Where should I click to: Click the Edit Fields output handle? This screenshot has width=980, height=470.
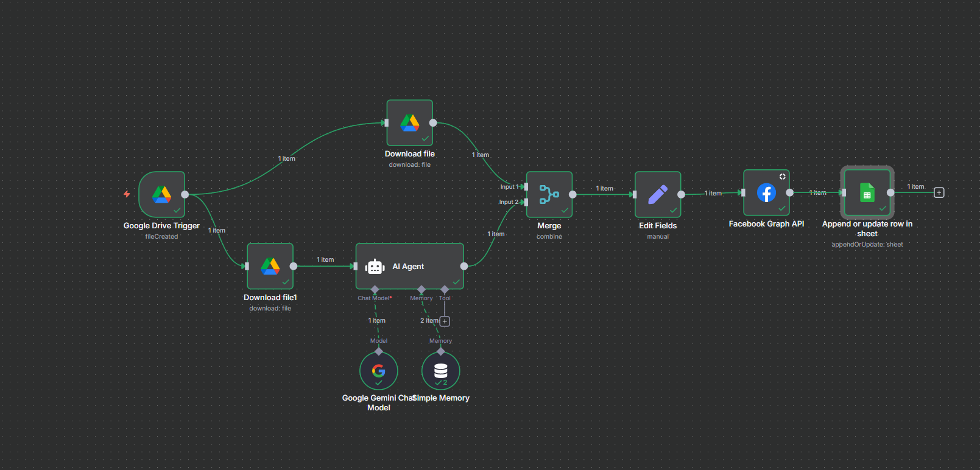coord(681,194)
